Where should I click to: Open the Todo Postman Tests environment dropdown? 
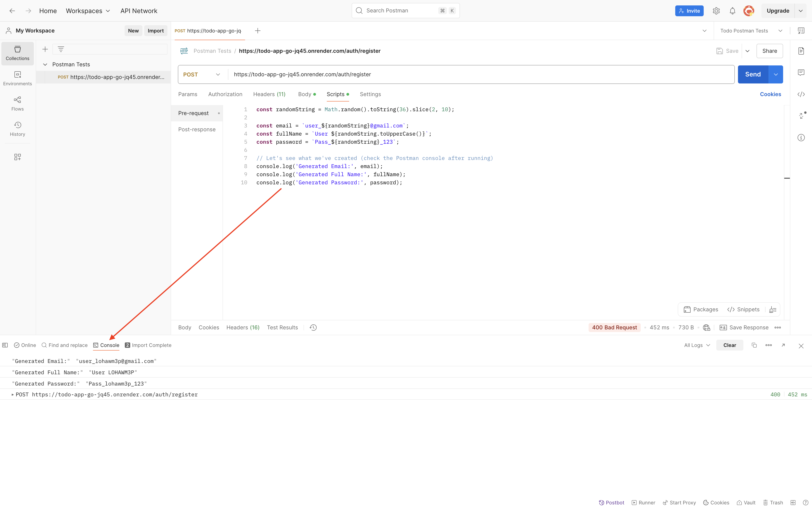(751, 31)
